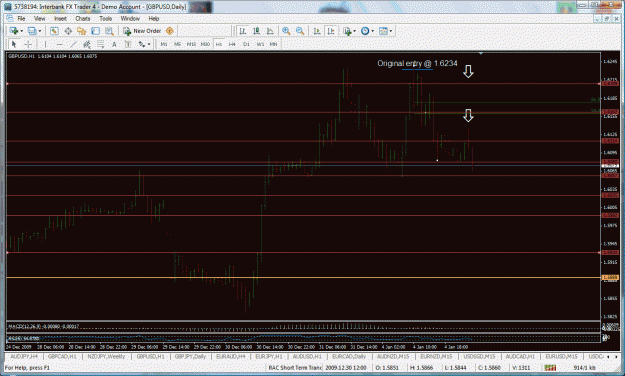Switch to M1 timeframe
625x376 pixels.
[x=163, y=44]
